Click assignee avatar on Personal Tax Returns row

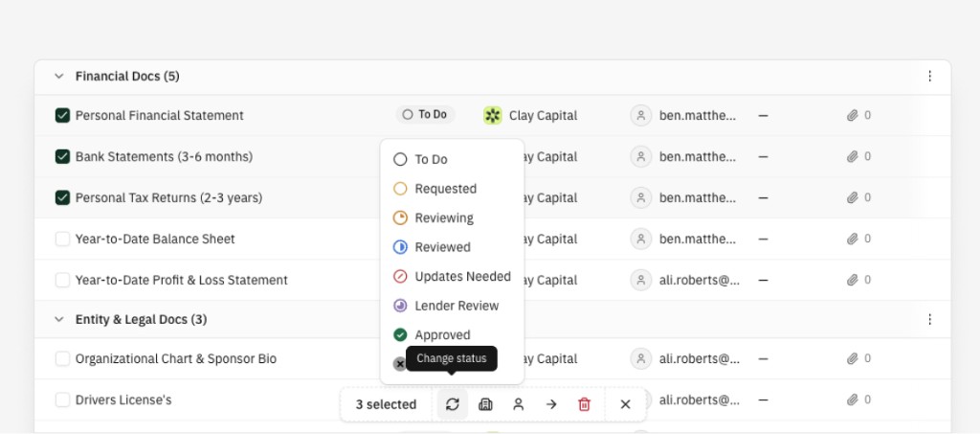pyautogui.click(x=641, y=197)
